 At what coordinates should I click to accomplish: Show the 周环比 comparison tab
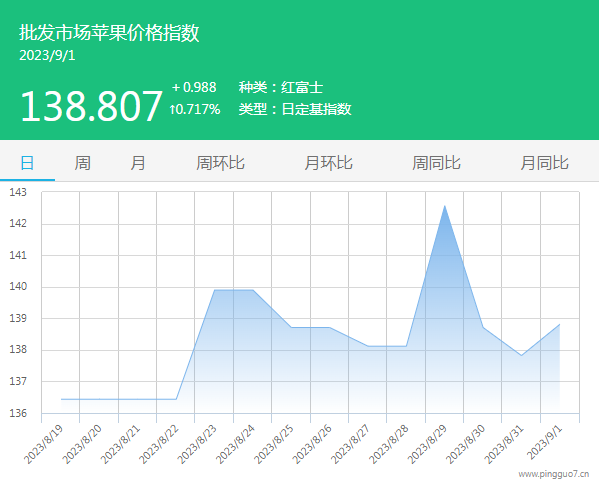tap(220, 163)
